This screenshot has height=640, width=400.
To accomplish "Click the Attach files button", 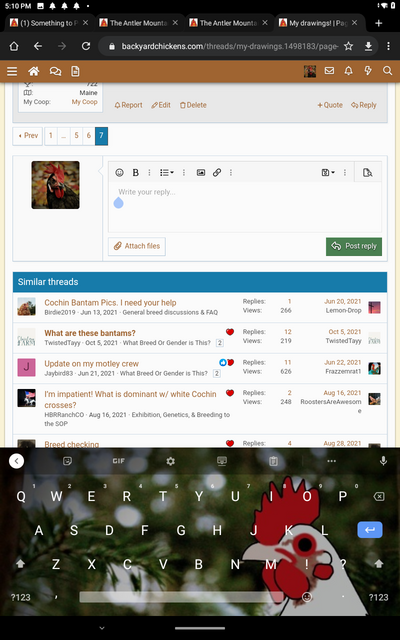I will coord(137,246).
